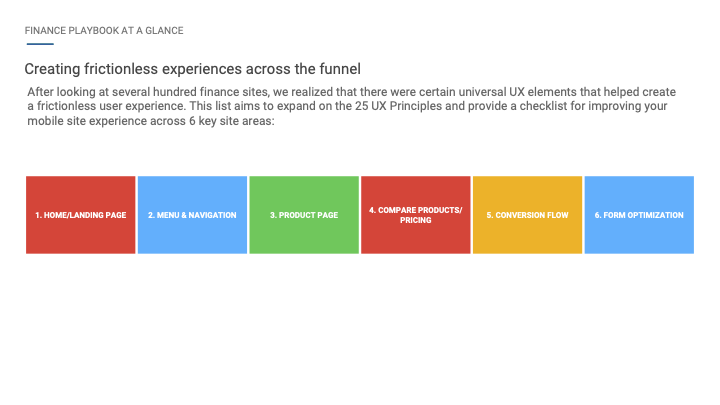Click the Compare Products/Pricing box
The image size is (720, 405).
416,215
